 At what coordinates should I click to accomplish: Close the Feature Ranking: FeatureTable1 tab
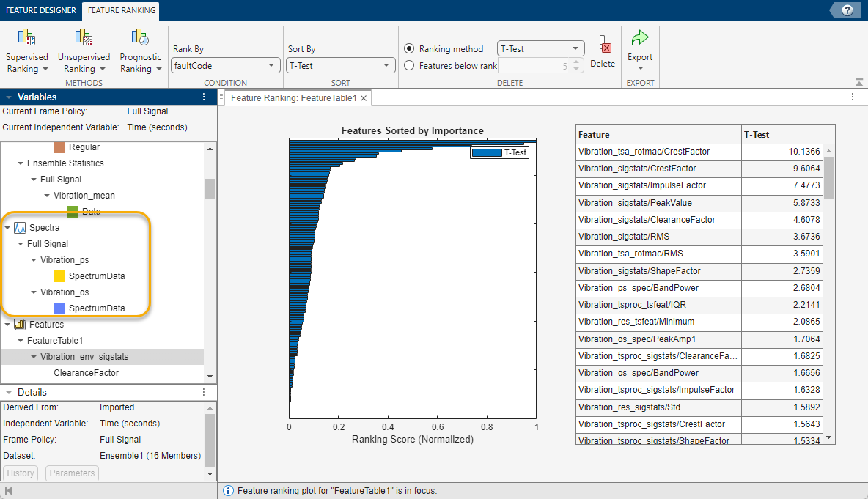364,98
